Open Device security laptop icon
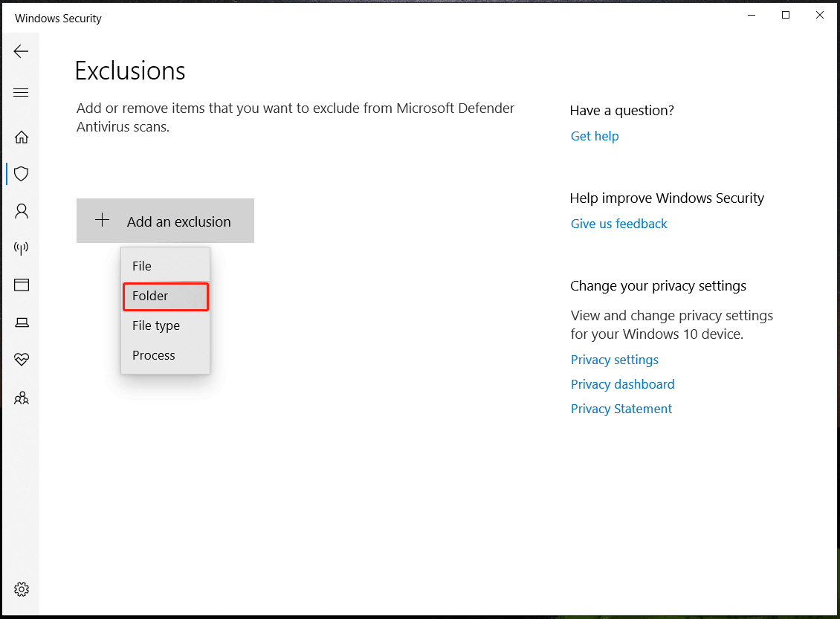 22,323
